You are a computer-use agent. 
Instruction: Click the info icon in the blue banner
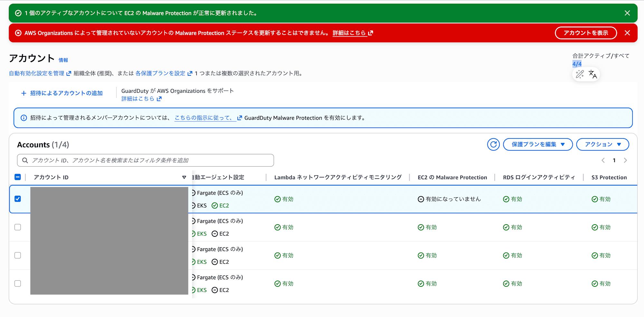click(x=24, y=118)
